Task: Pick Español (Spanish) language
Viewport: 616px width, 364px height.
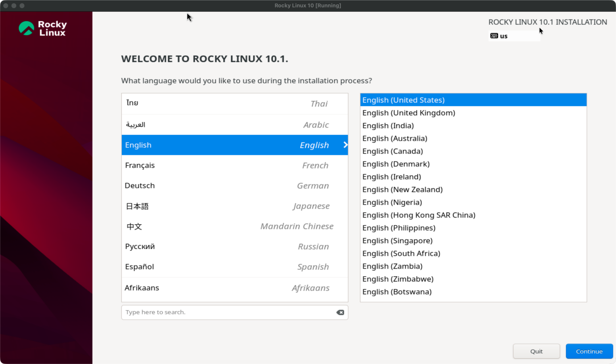Action: coord(235,267)
